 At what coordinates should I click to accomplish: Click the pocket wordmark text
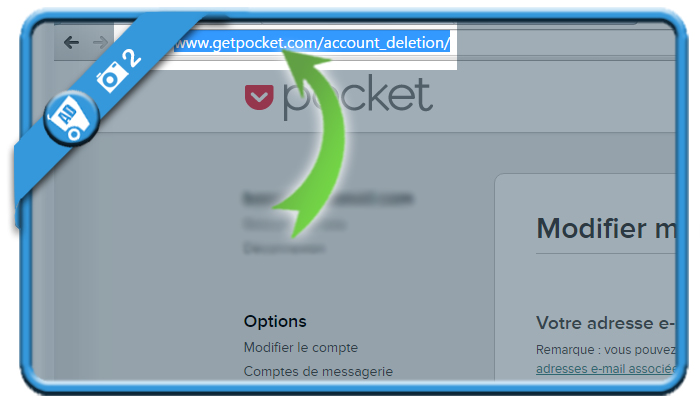click(358, 98)
